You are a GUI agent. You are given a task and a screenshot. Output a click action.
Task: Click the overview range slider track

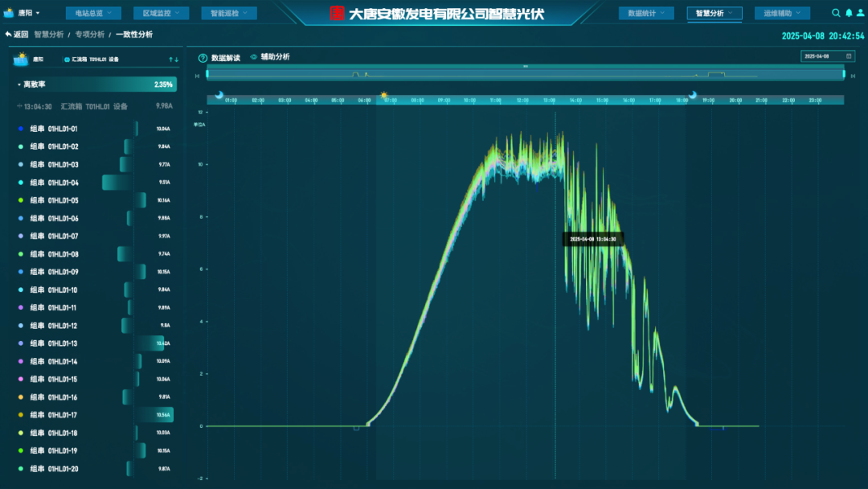point(526,75)
